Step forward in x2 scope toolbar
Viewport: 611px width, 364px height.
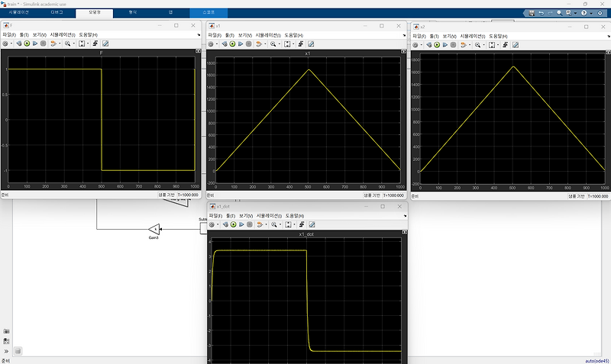(445, 45)
